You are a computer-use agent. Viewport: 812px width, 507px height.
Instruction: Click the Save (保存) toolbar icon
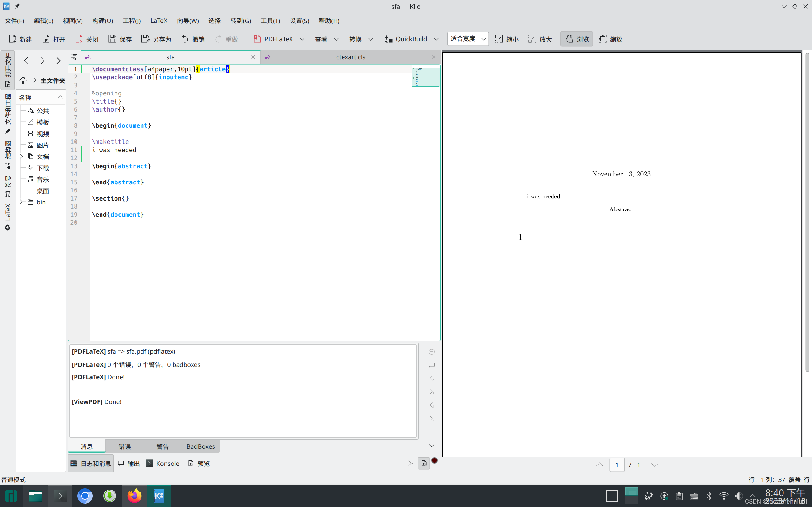(112, 39)
